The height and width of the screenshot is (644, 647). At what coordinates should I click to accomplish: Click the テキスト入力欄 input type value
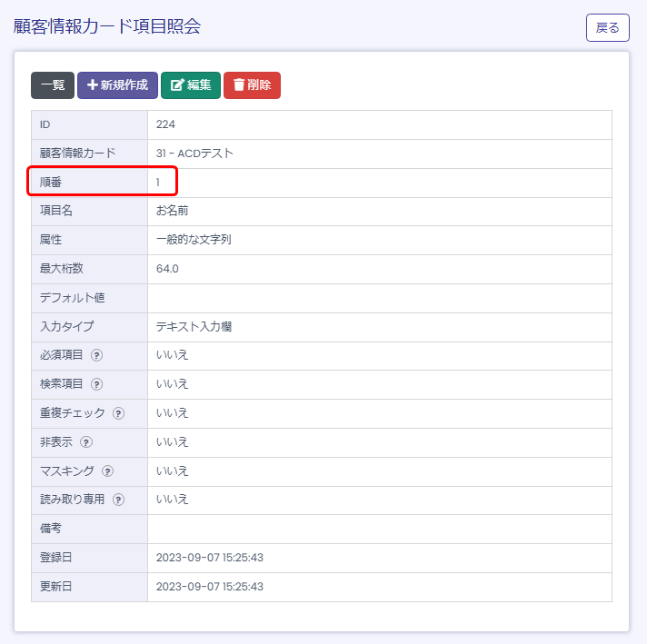coord(194,326)
